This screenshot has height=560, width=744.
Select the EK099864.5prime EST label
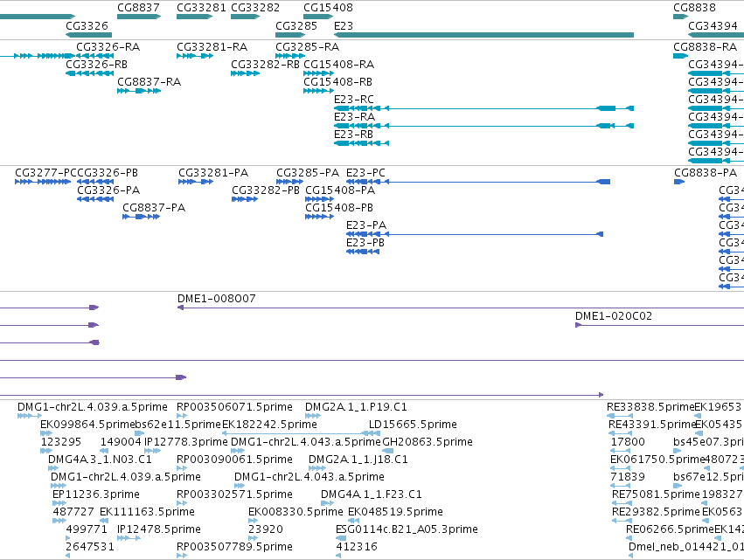pyautogui.click(x=87, y=425)
